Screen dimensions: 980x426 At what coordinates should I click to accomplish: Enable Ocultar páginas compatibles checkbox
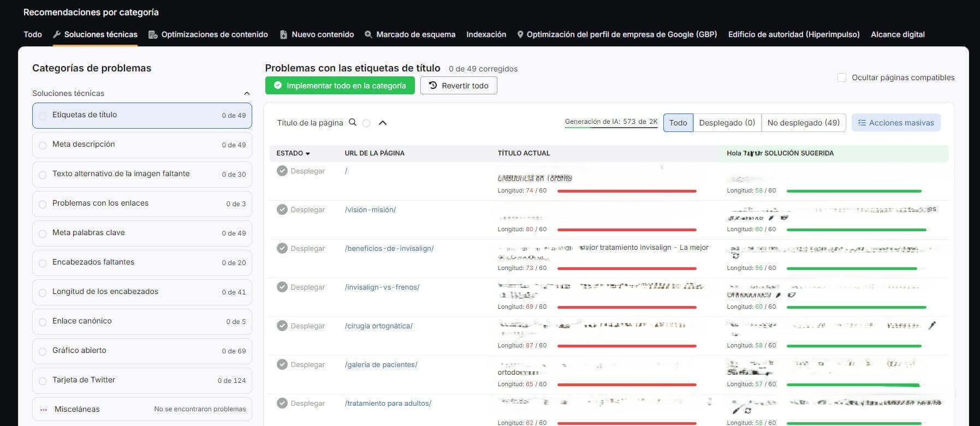(x=841, y=77)
